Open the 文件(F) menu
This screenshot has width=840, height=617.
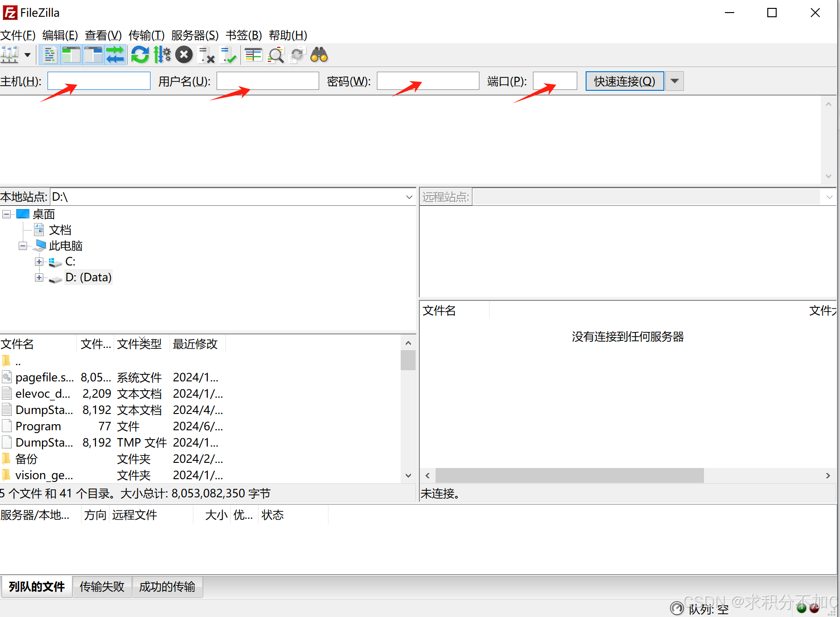18,35
